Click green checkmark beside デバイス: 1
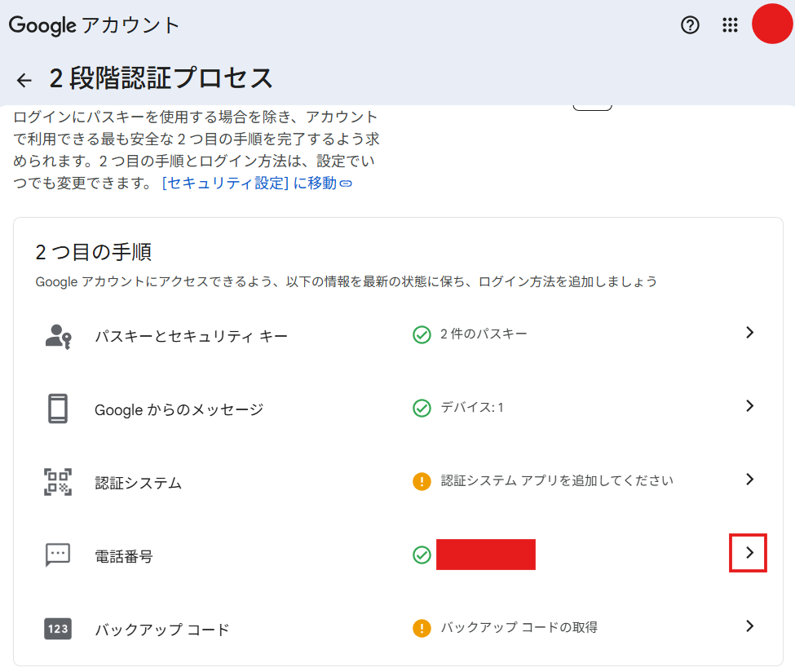 [x=422, y=408]
